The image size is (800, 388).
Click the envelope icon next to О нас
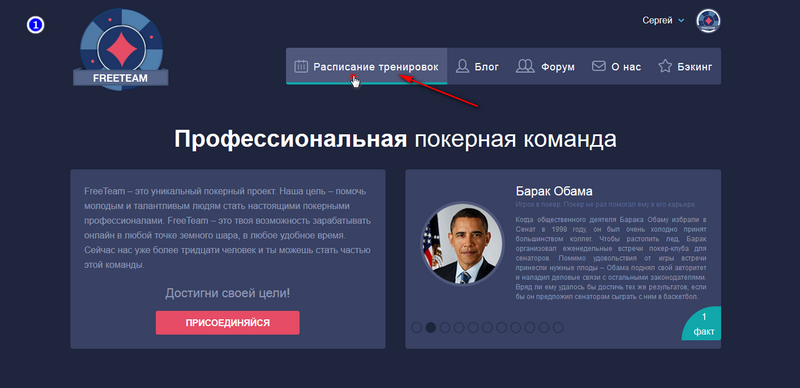point(598,66)
